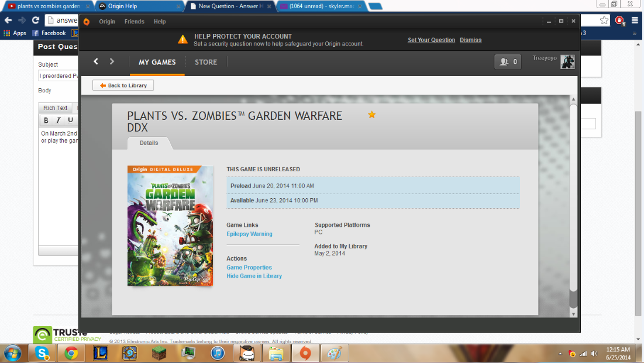Show hidden system tray icons

[560, 354]
